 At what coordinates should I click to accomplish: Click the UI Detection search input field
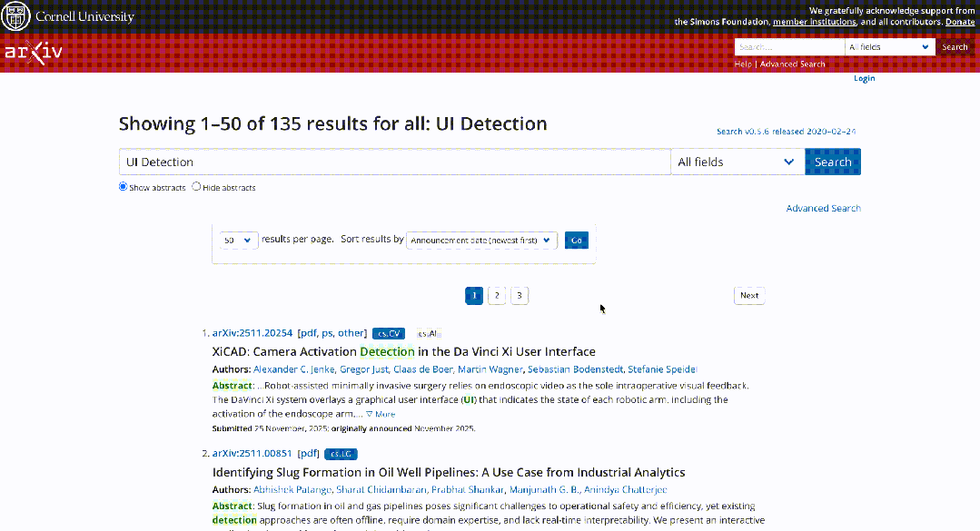394,162
